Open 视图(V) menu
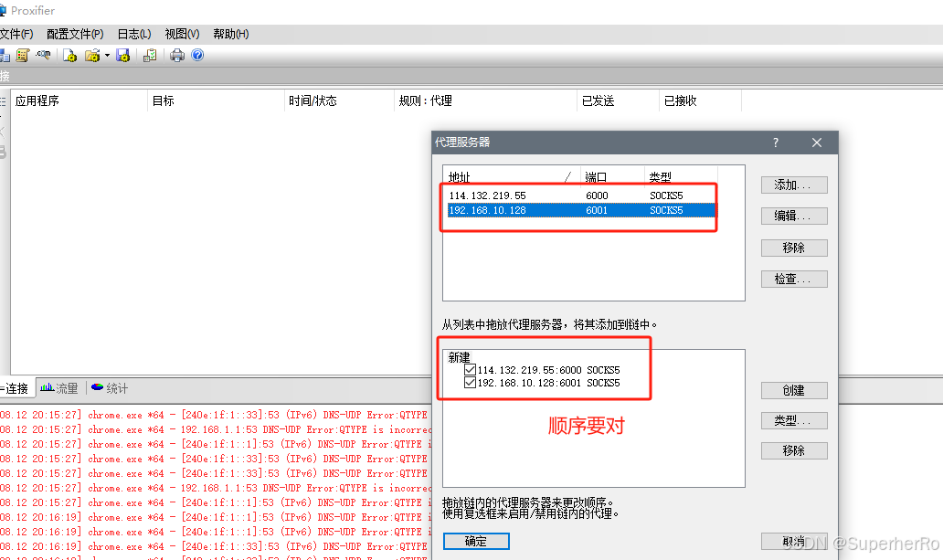 (x=182, y=34)
